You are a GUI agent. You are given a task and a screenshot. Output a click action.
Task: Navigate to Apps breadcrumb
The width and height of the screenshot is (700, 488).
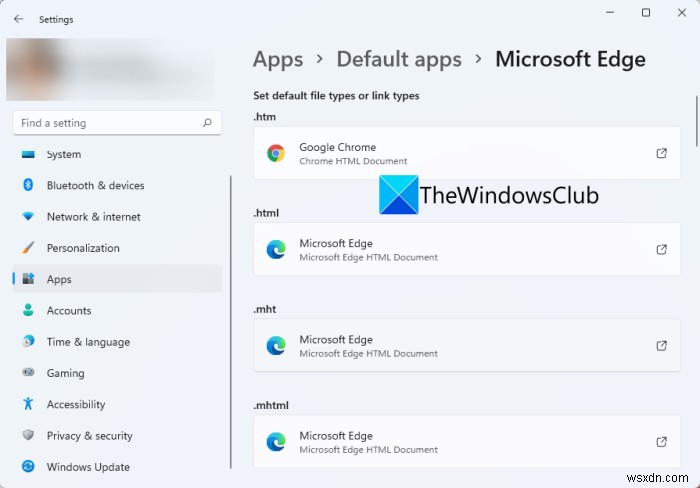coord(278,59)
